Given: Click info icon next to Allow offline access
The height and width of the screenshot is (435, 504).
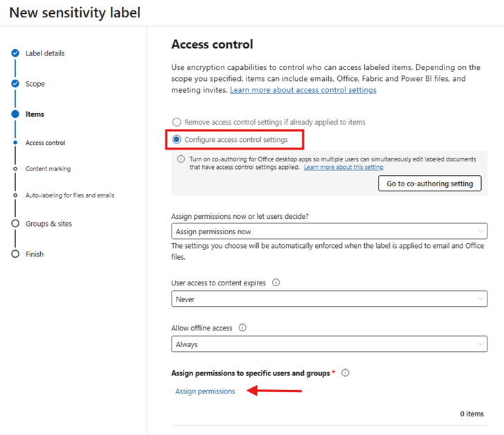Looking at the screenshot, I should coord(243,328).
